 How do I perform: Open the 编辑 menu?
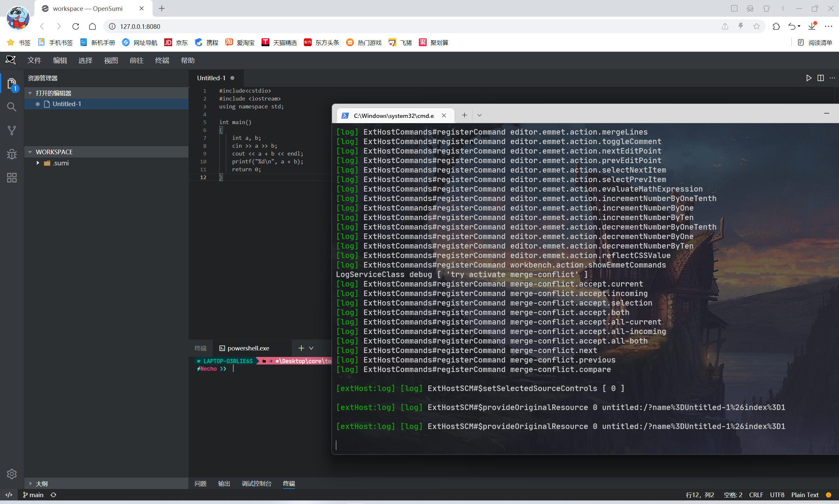click(60, 61)
